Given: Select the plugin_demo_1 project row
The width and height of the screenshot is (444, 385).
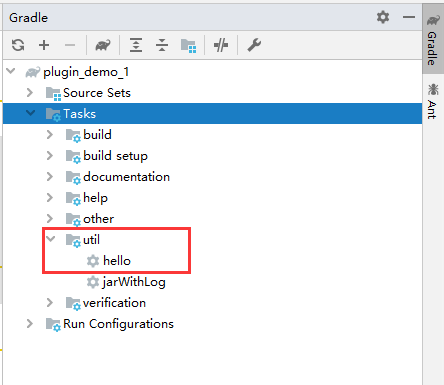Looking at the screenshot, I should pyautogui.click(x=212, y=72).
